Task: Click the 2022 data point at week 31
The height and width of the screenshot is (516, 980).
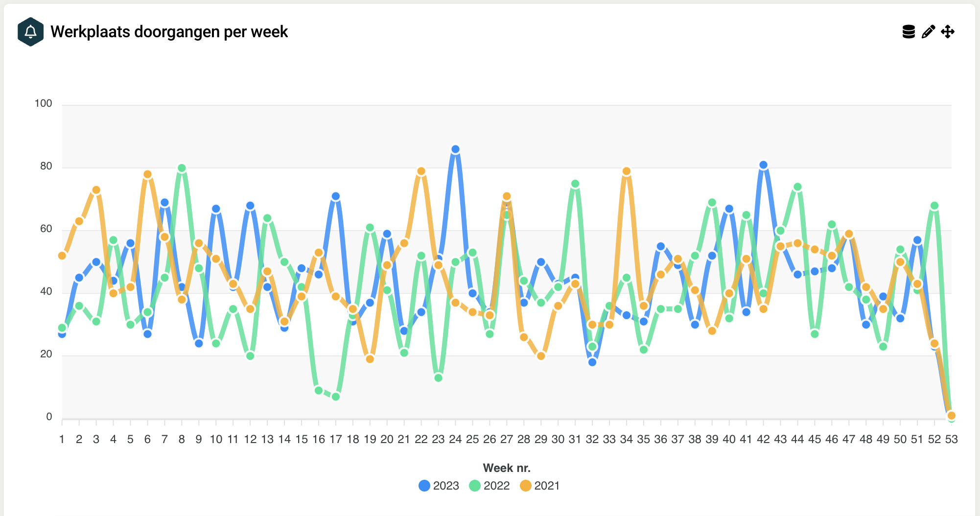Action: point(575,184)
